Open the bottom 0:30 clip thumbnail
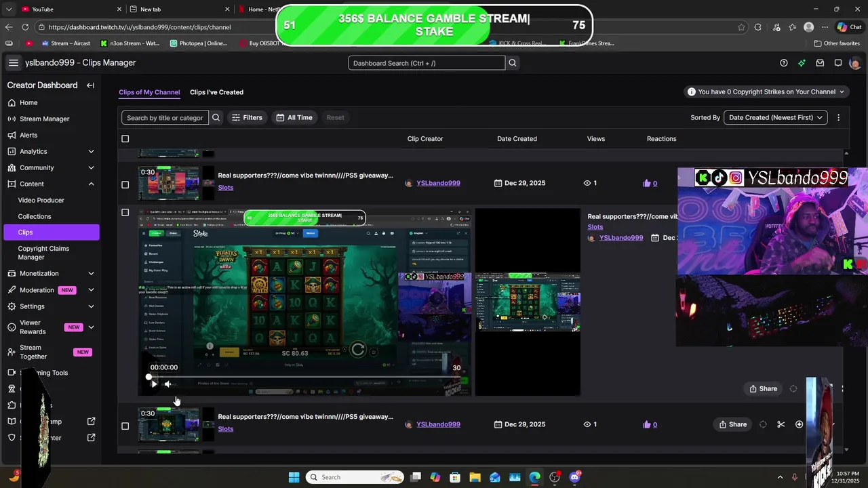The image size is (868, 488). 169,424
